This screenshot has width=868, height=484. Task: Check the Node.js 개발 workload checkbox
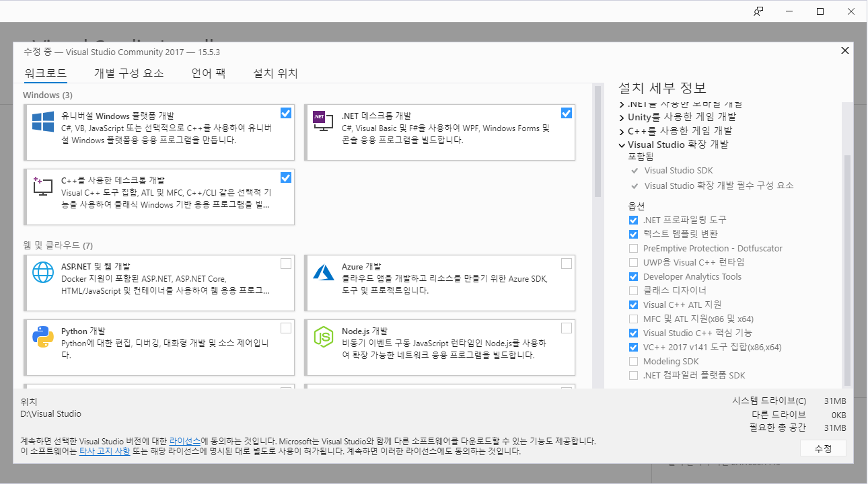pyautogui.click(x=567, y=328)
